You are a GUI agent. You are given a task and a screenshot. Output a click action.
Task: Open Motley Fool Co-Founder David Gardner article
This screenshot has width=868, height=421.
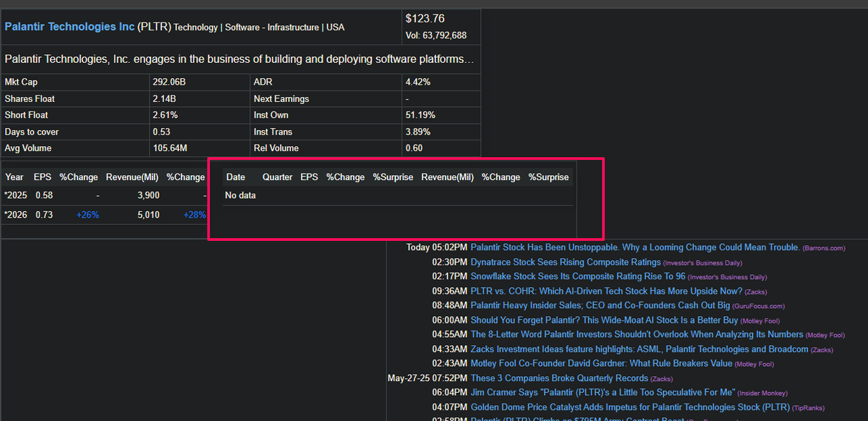tap(602, 363)
